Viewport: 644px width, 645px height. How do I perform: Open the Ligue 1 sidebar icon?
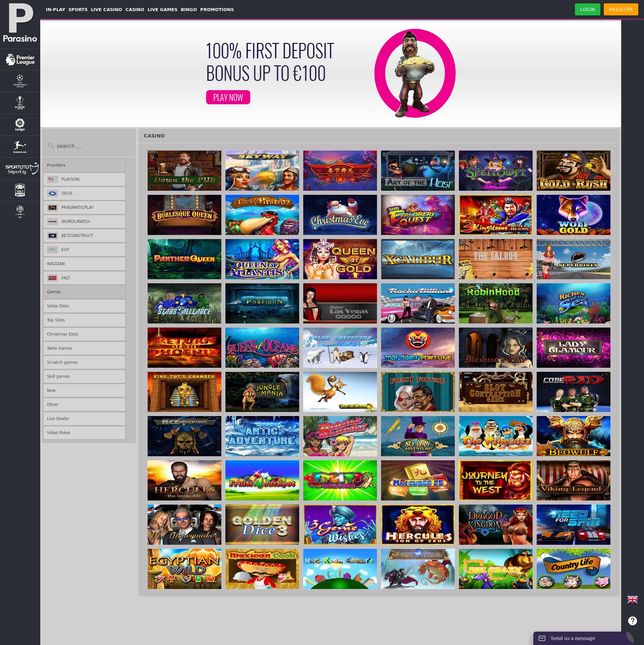(x=20, y=212)
